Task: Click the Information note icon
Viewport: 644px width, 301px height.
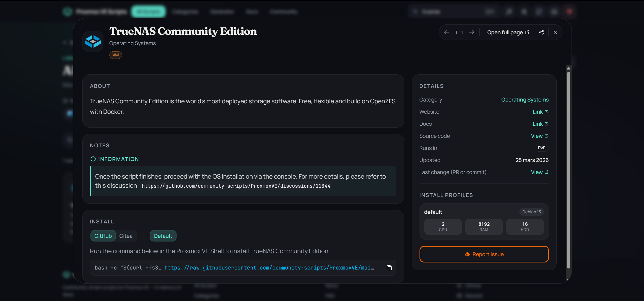Action: [93, 159]
